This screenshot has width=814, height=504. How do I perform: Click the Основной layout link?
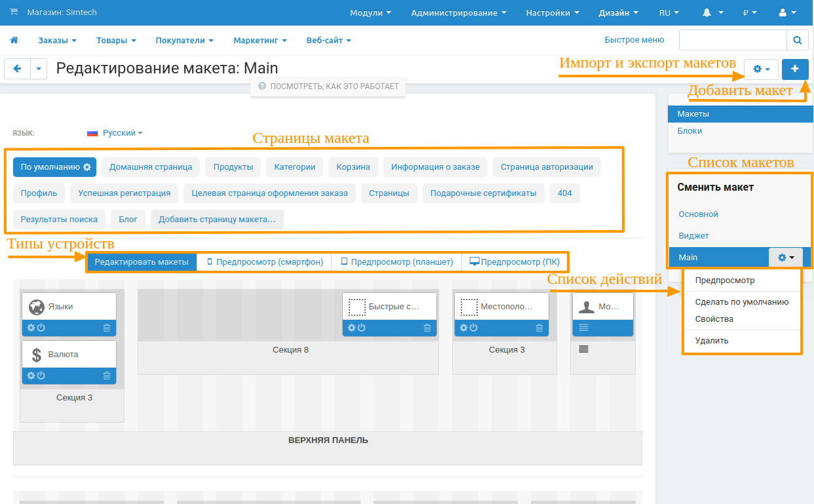(699, 214)
